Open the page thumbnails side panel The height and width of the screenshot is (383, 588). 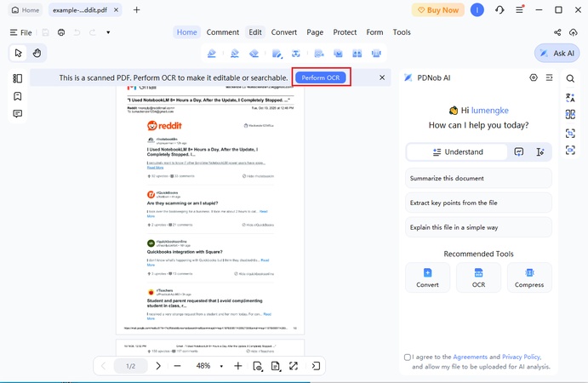[17, 78]
